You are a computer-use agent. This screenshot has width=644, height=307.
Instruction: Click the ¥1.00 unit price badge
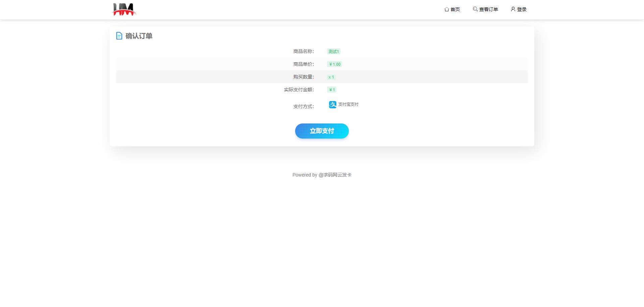pos(334,64)
